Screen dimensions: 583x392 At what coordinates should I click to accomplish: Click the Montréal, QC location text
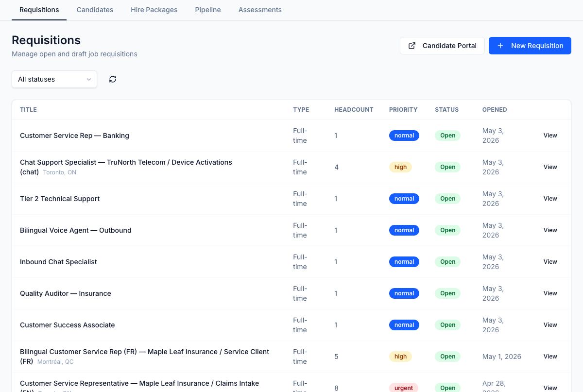click(55, 362)
